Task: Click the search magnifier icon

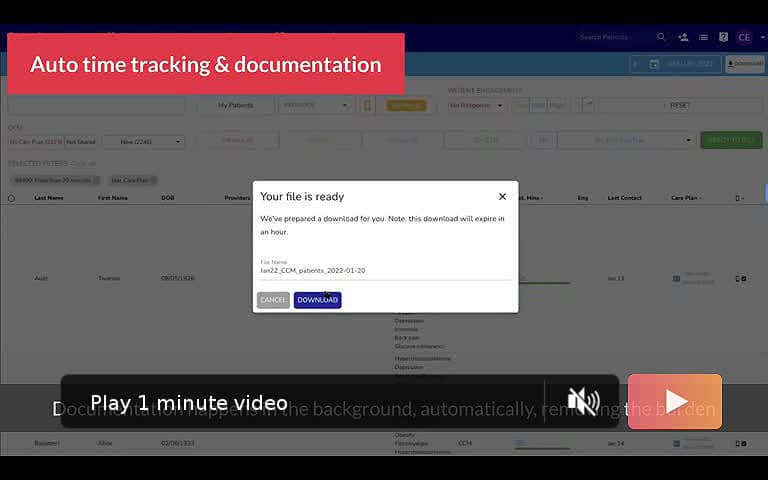Action: pos(661,37)
